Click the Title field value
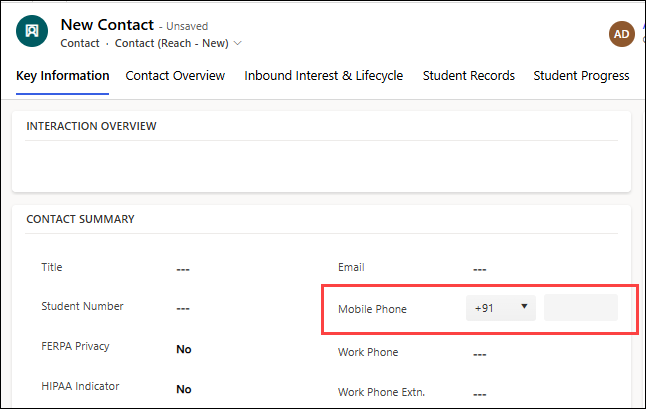 pos(183,269)
